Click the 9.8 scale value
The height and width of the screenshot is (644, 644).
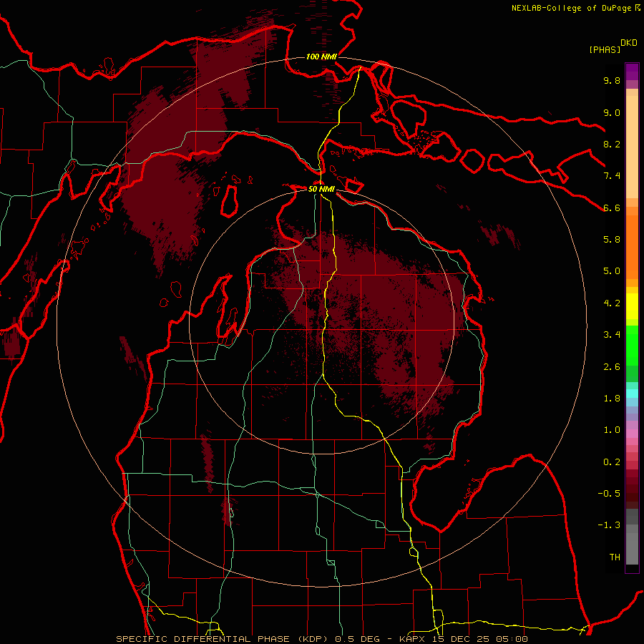[x=612, y=80]
